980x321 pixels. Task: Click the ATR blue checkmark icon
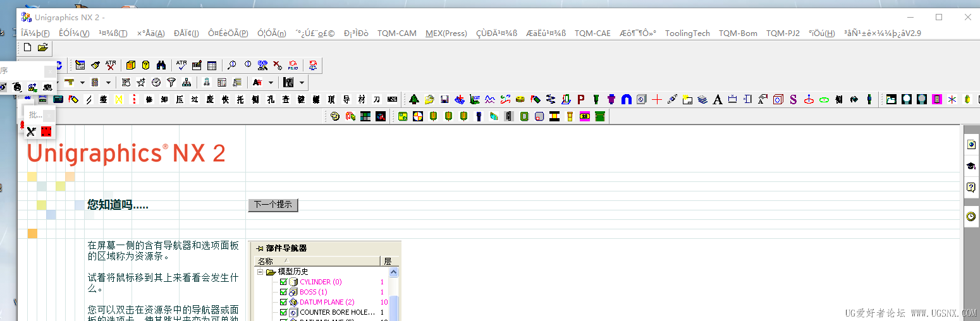pyautogui.click(x=181, y=65)
